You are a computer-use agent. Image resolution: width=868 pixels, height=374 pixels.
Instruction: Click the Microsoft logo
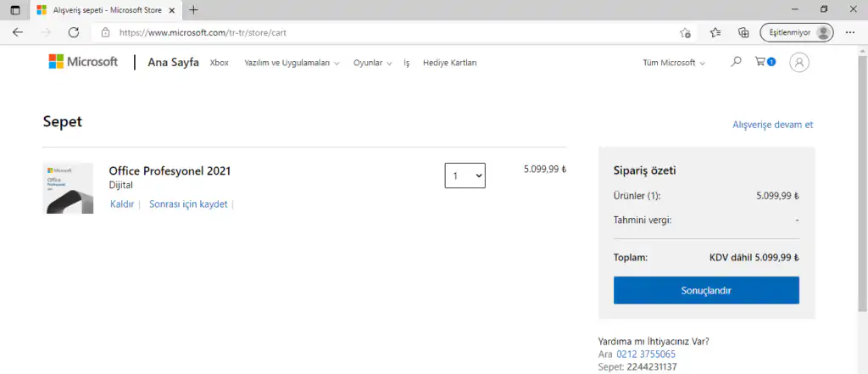pos(83,62)
